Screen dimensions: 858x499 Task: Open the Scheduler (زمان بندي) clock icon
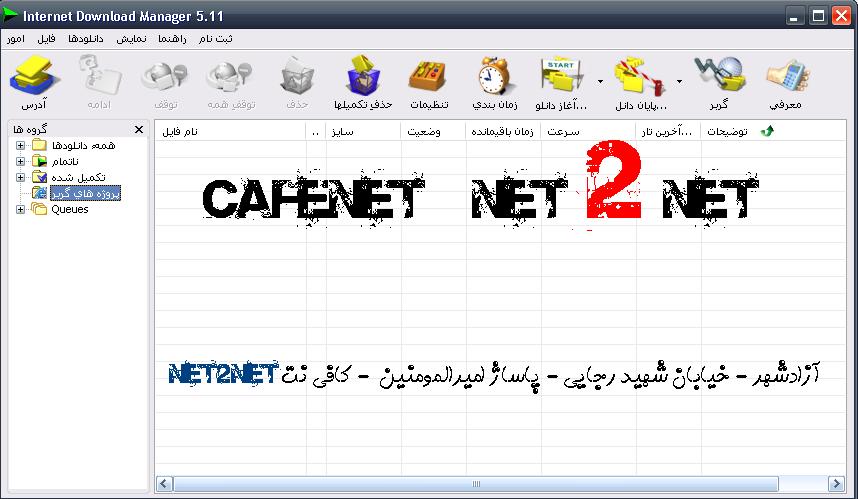coord(494,77)
